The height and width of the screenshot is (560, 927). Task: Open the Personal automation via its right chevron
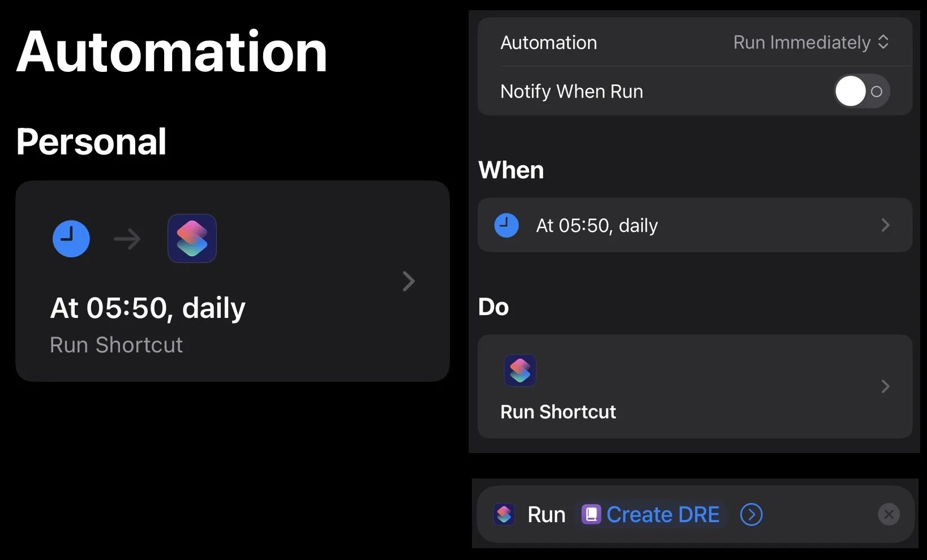(408, 281)
